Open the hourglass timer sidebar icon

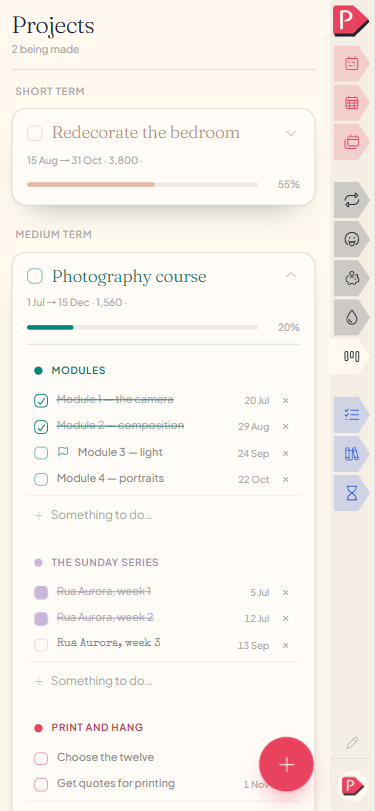point(352,493)
